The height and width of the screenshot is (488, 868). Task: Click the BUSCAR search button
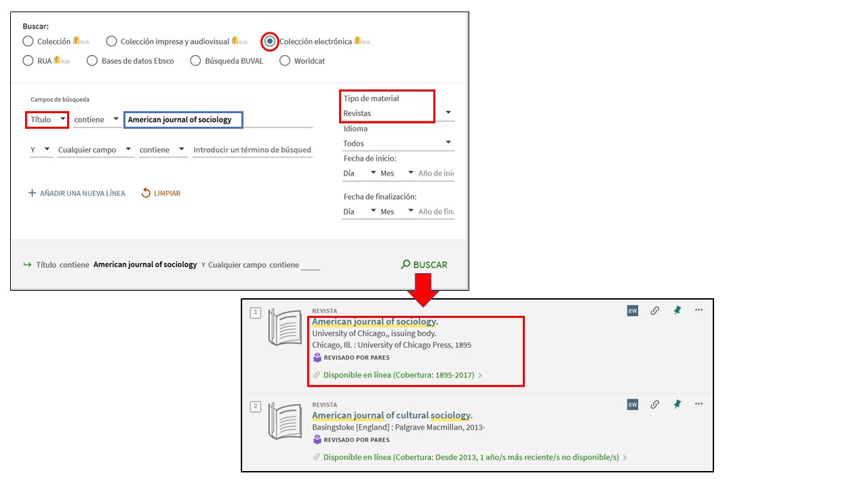click(424, 264)
